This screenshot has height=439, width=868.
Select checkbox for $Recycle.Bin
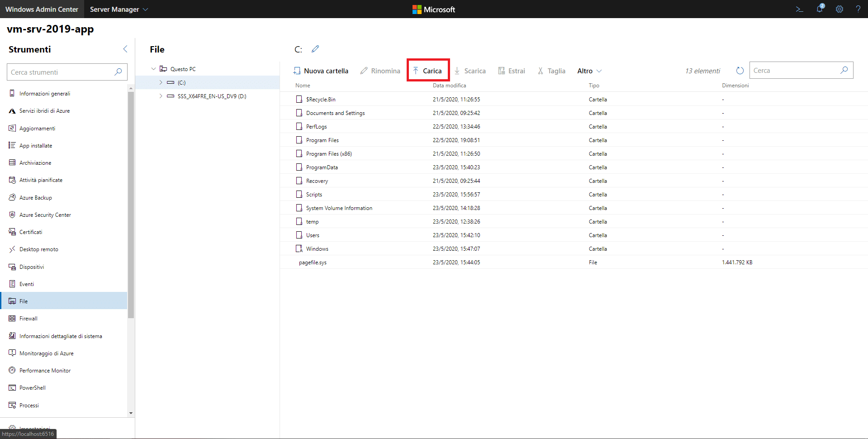(299, 99)
